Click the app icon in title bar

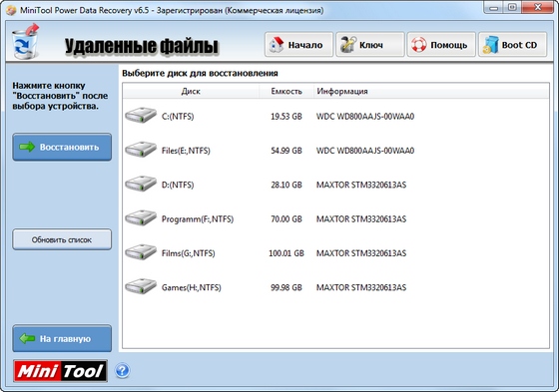click(x=11, y=10)
